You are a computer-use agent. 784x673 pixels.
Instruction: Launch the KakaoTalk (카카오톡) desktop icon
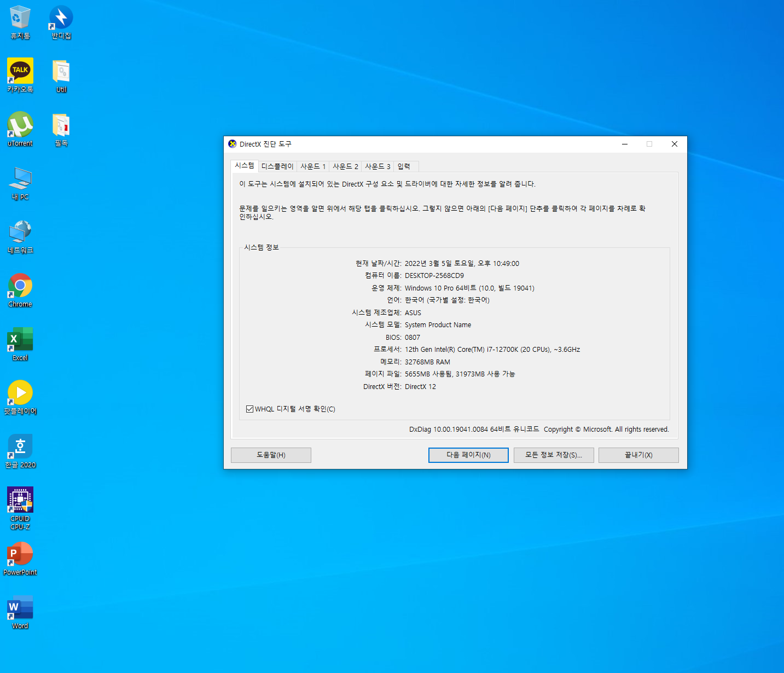pyautogui.click(x=20, y=76)
